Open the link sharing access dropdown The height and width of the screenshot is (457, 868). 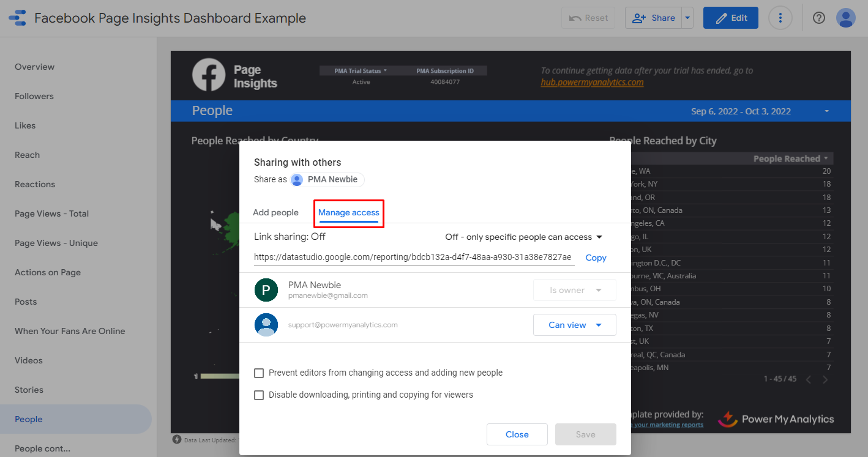tap(523, 237)
